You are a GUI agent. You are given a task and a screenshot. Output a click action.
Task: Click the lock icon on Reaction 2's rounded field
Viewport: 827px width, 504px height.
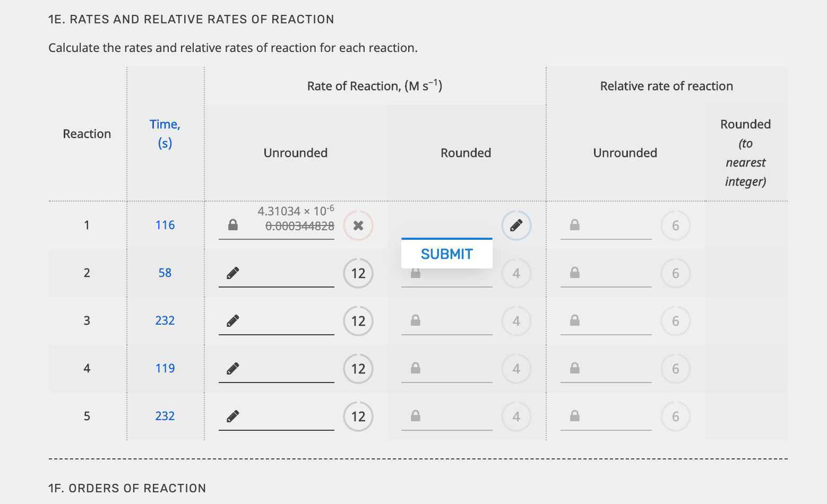pyautogui.click(x=416, y=273)
